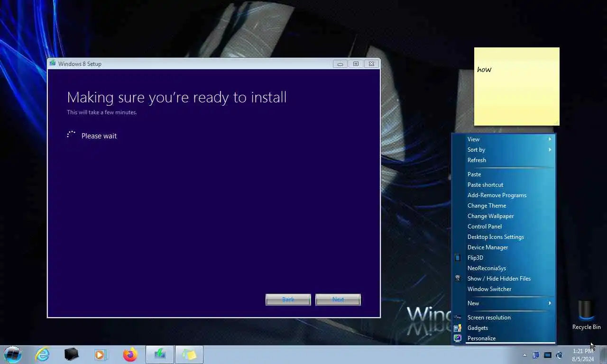This screenshot has width=607, height=364.
Task: Maximize the Windows 8 Setup window
Action: (356, 64)
